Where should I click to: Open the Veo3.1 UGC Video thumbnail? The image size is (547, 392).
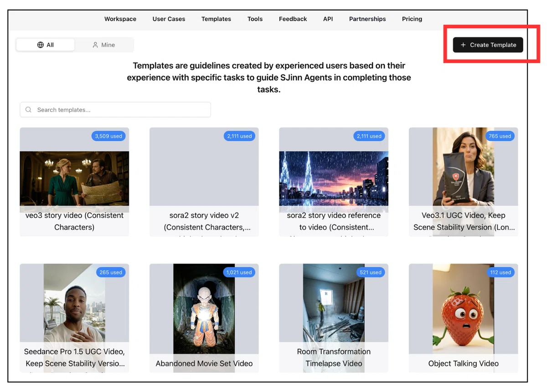click(463, 167)
